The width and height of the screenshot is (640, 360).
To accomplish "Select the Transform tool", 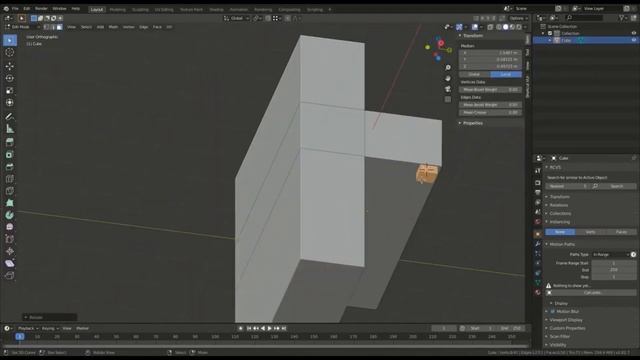I will click(x=10, y=102).
